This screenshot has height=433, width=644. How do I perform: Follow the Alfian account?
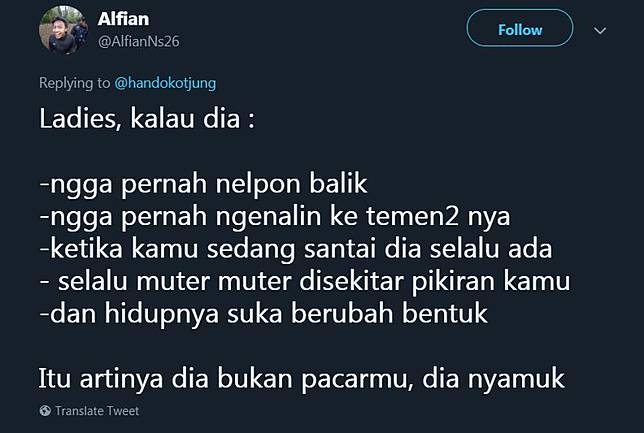[520, 28]
